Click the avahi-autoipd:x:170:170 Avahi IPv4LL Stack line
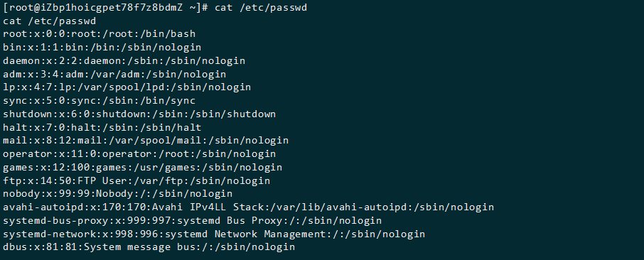The image size is (644, 260). 249,207
